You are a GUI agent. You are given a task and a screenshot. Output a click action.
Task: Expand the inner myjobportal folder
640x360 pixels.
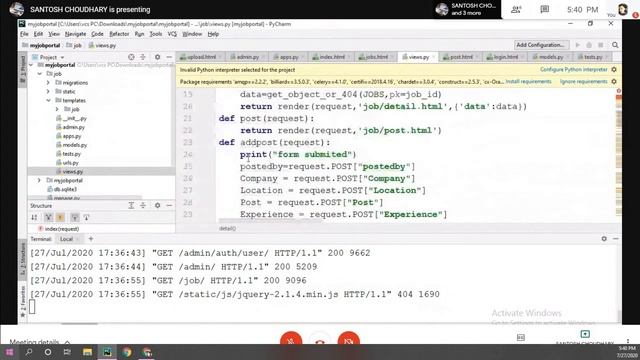click(40, 180)
